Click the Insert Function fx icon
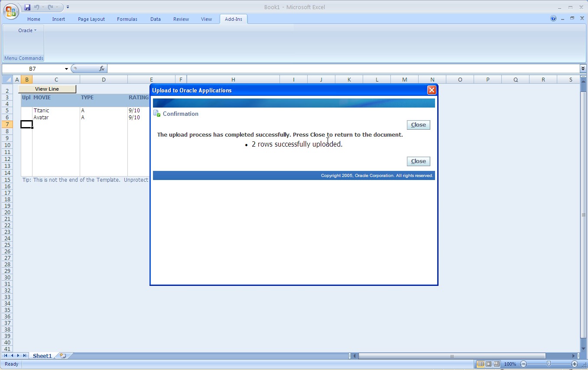This screenshot has height=370, width=588. [102, 69]
